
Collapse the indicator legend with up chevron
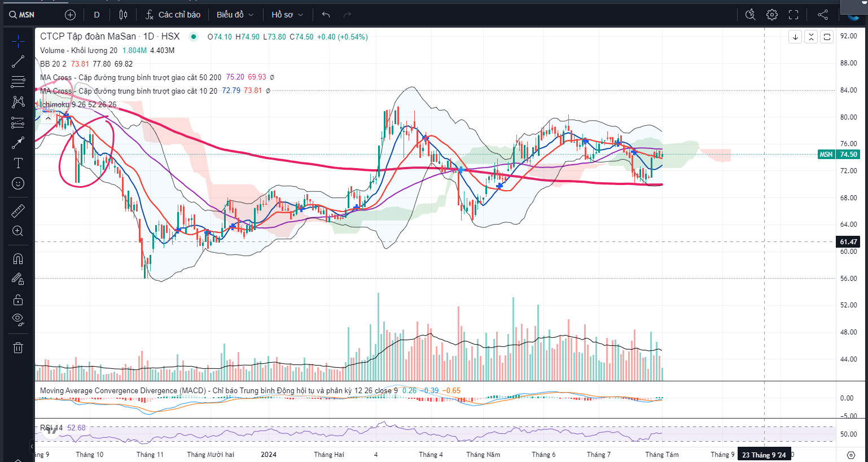[x=48, y=118]
